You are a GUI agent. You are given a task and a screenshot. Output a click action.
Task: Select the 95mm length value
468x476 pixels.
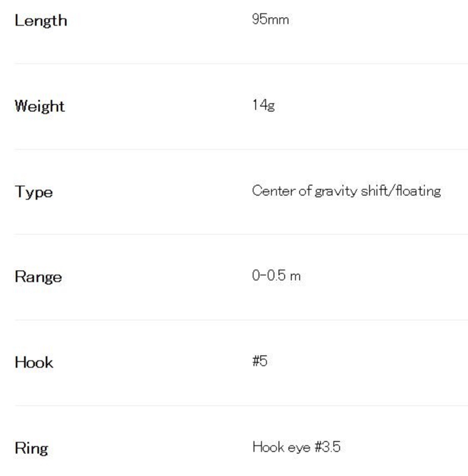click(270, 20)
